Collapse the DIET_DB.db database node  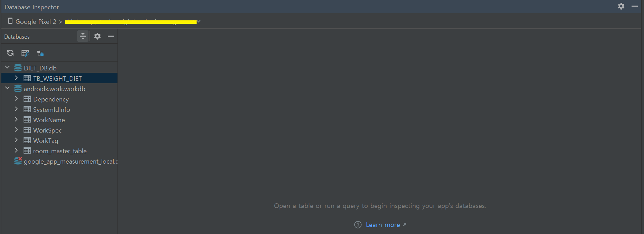[x=7, y=68]
